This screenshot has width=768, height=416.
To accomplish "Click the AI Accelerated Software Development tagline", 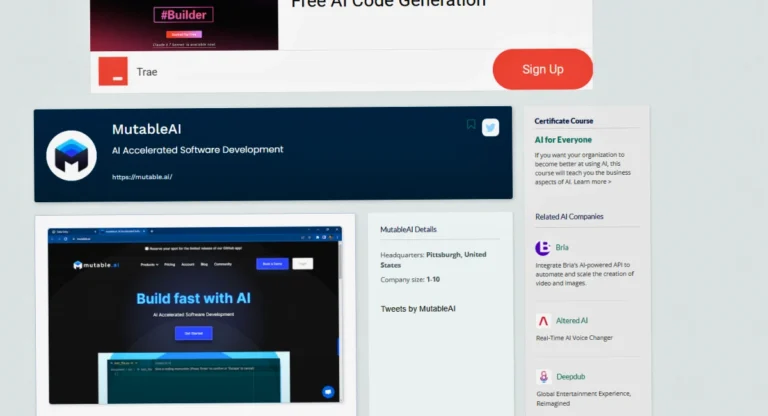I will point(197,150).
